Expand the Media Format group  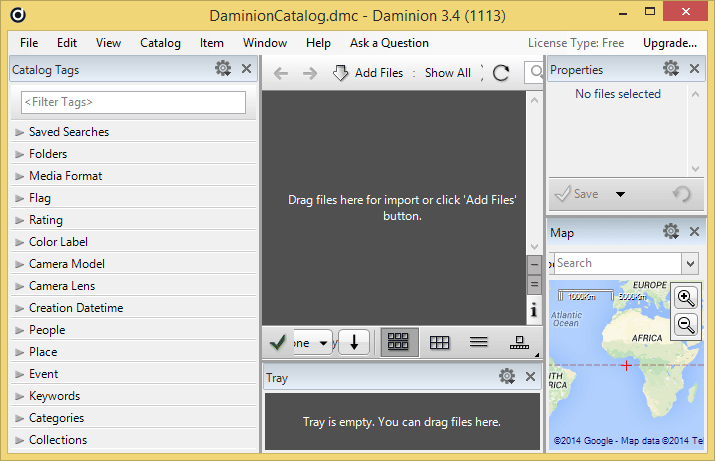pyautogui.click(x=19, y=176)
